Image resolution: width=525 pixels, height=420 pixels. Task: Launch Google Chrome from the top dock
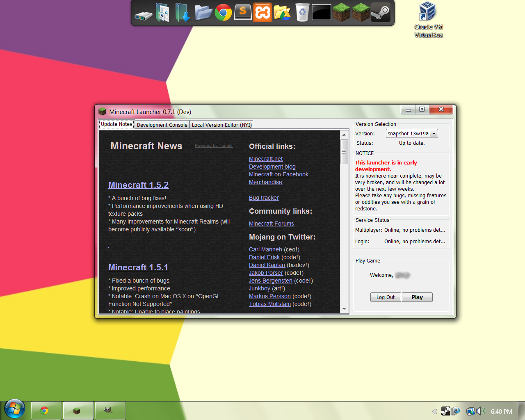pos(223,12)
